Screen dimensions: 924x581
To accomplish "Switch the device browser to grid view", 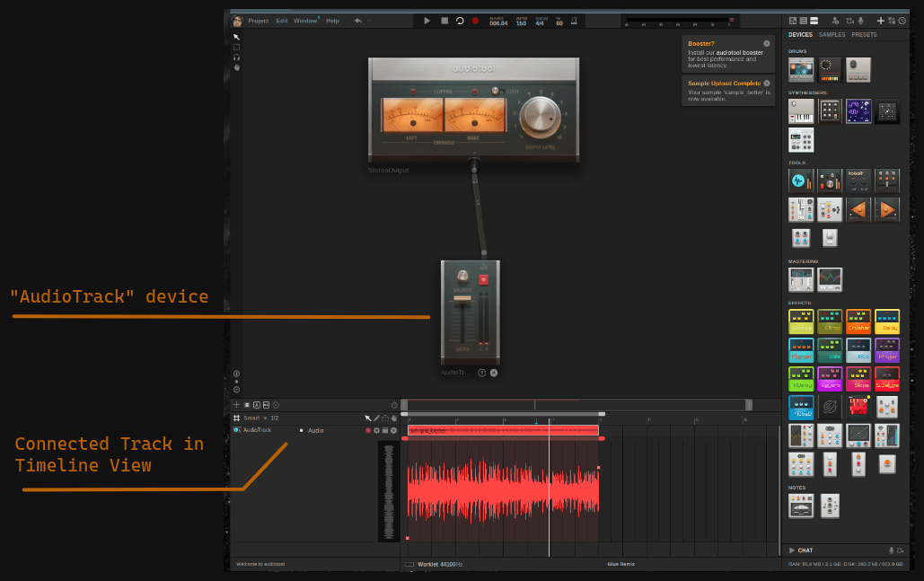I will pos(793,21).
